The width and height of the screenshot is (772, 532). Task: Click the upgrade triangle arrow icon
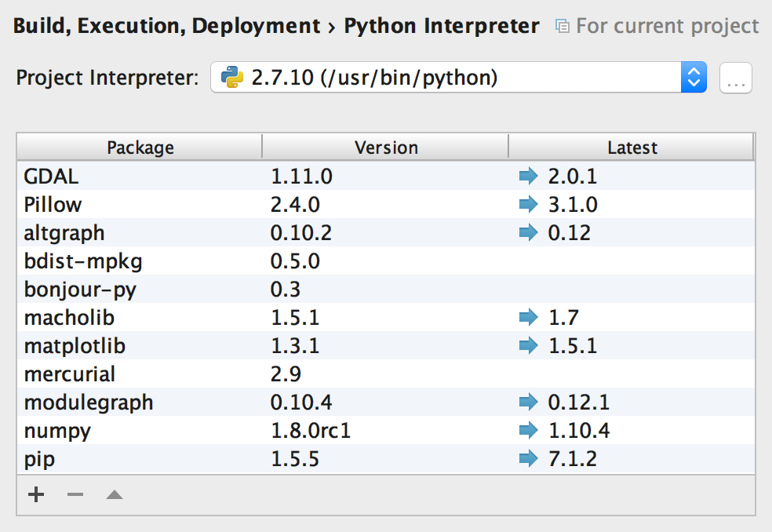pyautogui.click(x=115, y=494)
